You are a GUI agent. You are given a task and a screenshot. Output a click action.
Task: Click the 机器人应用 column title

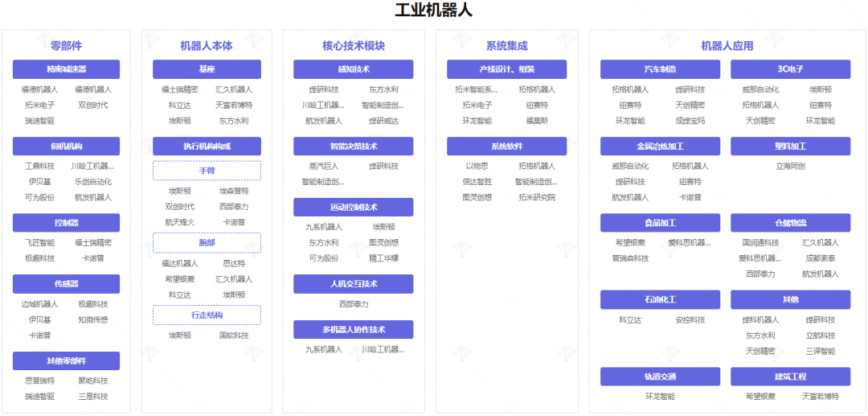pyautogui.click(x=727, y=46)
